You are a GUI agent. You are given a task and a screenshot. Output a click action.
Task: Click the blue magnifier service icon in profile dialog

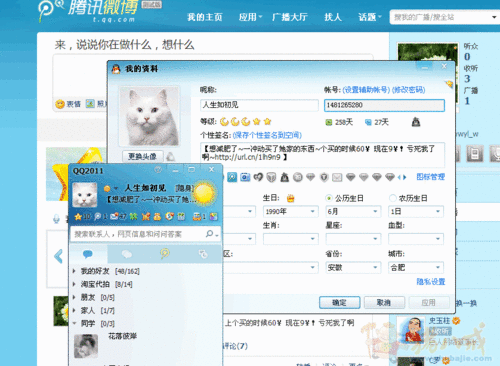point(232,177)
